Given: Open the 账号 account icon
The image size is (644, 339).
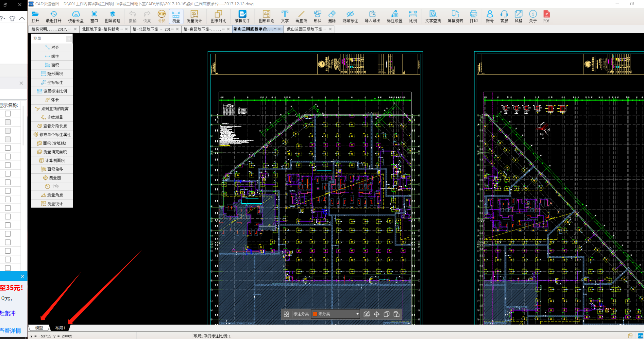Looking at the screenshot, I should [x=490, y=16].
